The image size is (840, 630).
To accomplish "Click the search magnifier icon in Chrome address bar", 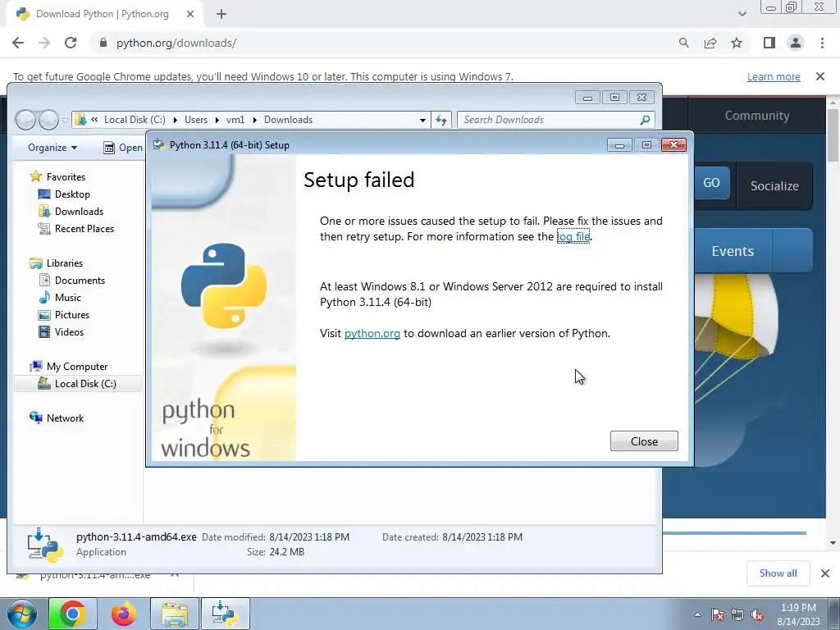I will 683,43.
